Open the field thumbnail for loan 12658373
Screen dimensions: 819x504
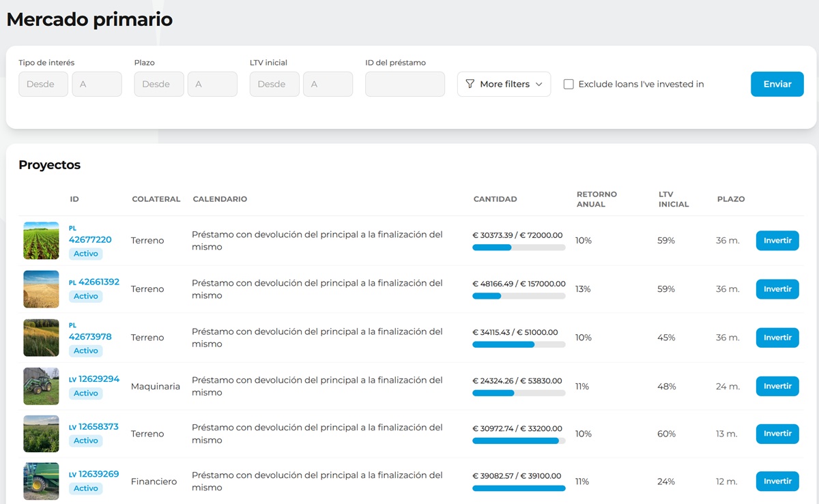tap(42, 434)
